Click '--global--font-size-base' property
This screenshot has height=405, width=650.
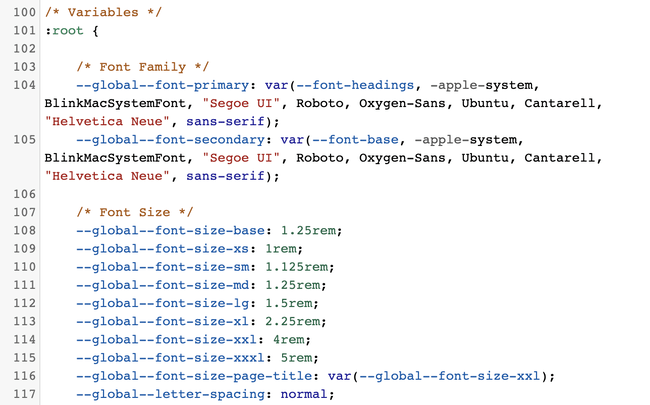[170, 230]
